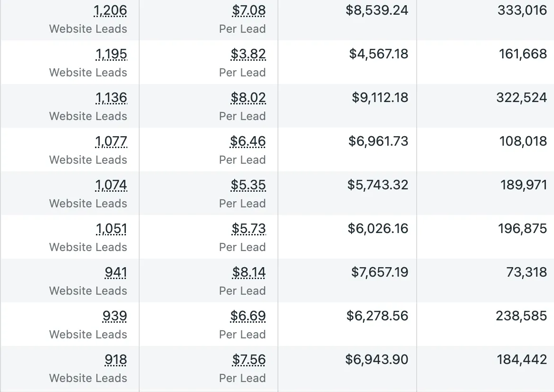Open the $8.02 per lead value
The image size is (554, 392).
[x=248, y=98]
